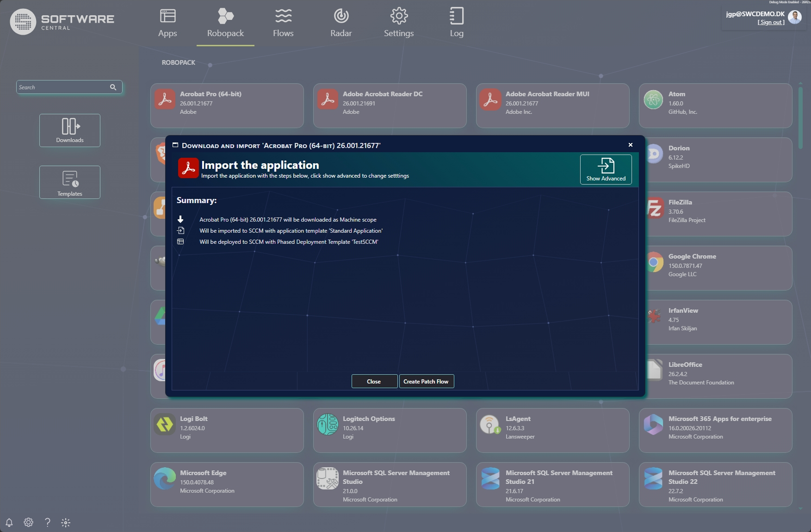Click the Lansweeper vendor text
The height and width of the screenshot is (532, 811).
pos(520,436)
